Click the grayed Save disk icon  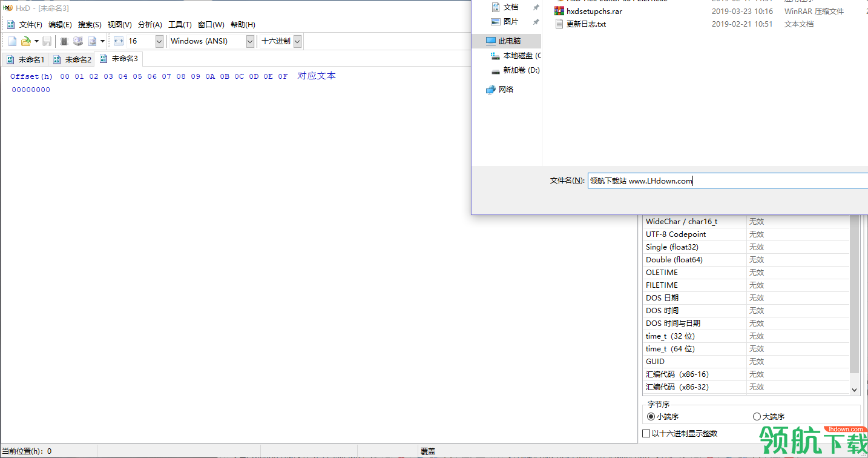point(47,41)
